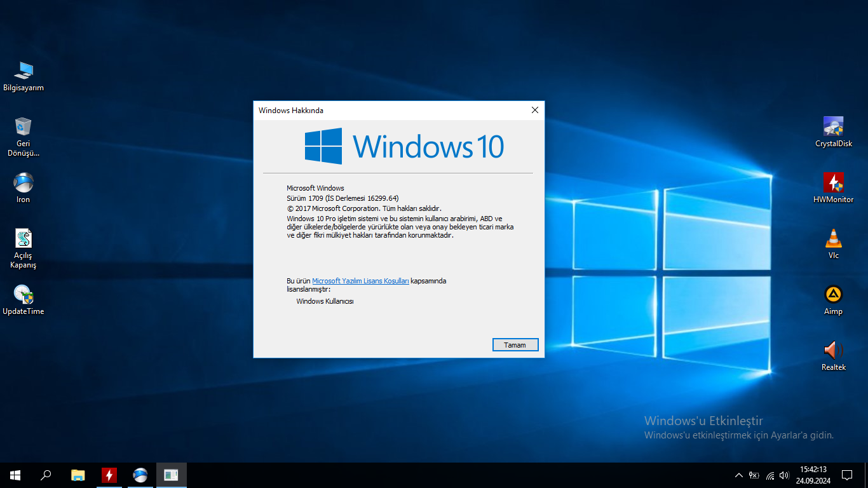
Task: Click the Show Desktop strip on taskbar
Action: pyautogui.click(x=866, y=475)
